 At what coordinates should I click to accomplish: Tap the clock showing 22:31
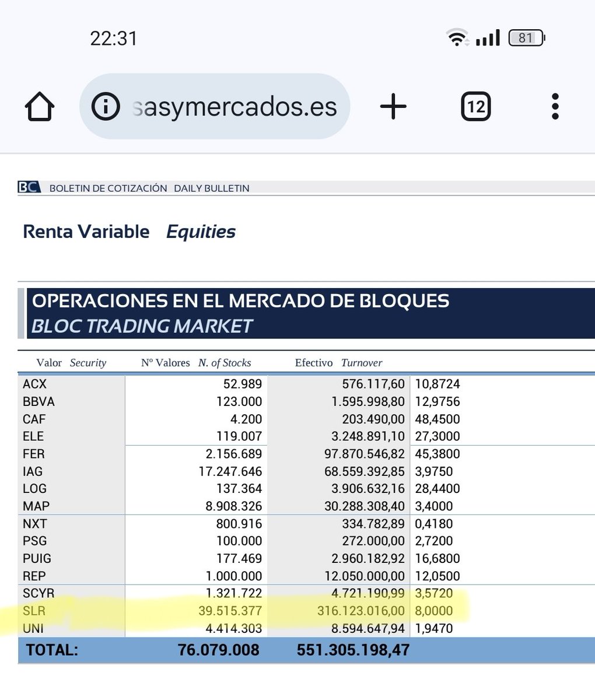pos(114,38)
